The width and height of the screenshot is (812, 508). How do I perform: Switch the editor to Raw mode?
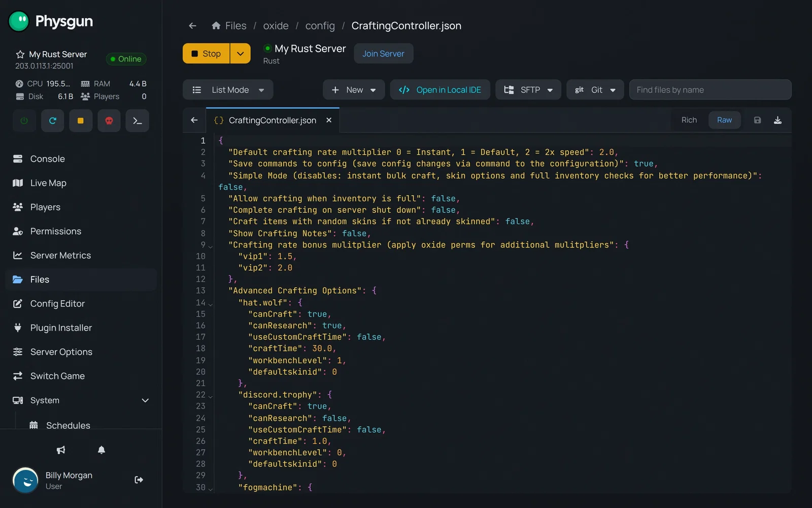pyautogui.click(x=724, y=120)
